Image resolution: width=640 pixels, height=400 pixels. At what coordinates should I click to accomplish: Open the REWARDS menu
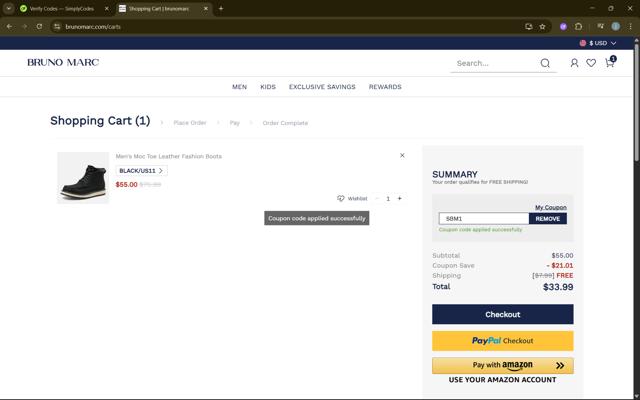coord(385,87)
